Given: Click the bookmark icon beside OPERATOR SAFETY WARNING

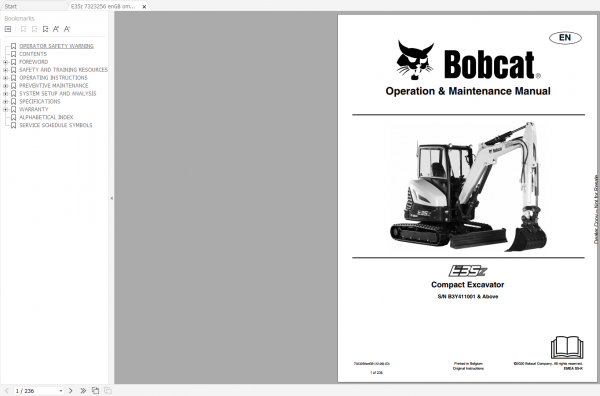Looking at the screenshot, I should point(13,46).
